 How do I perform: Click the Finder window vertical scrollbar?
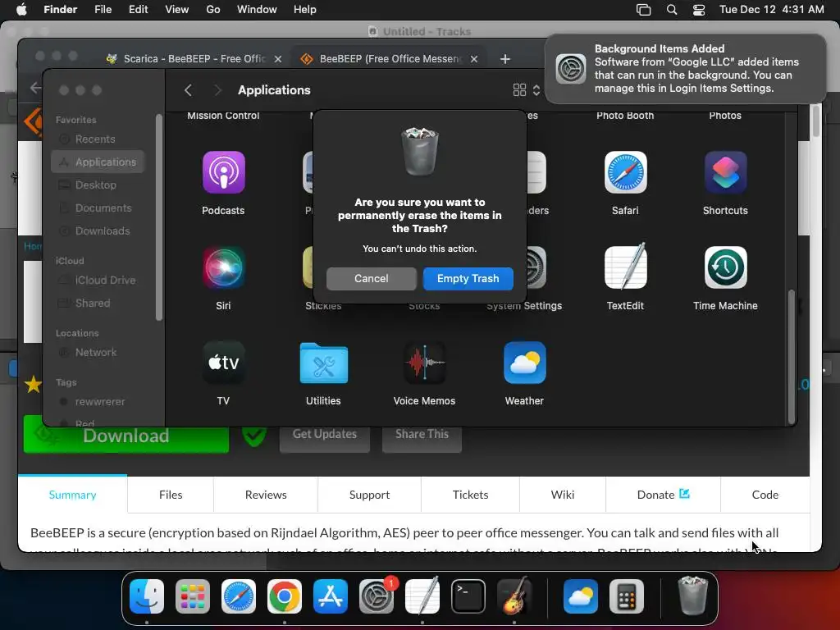click(792, 356)
